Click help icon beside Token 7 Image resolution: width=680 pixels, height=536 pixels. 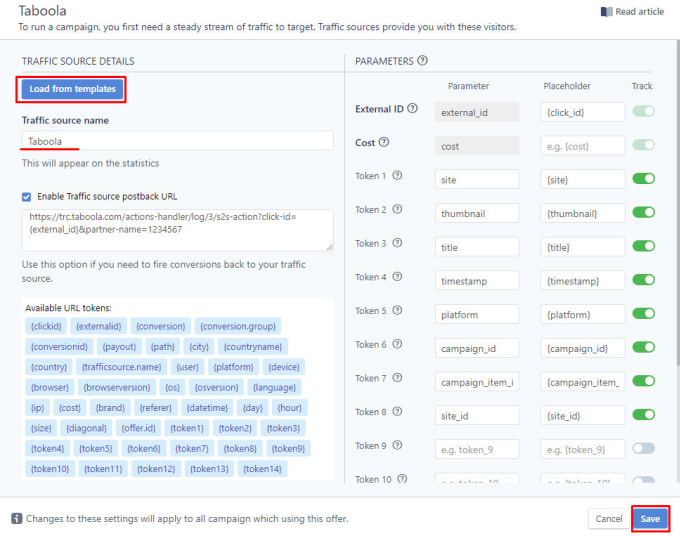[x=397, y=378]
